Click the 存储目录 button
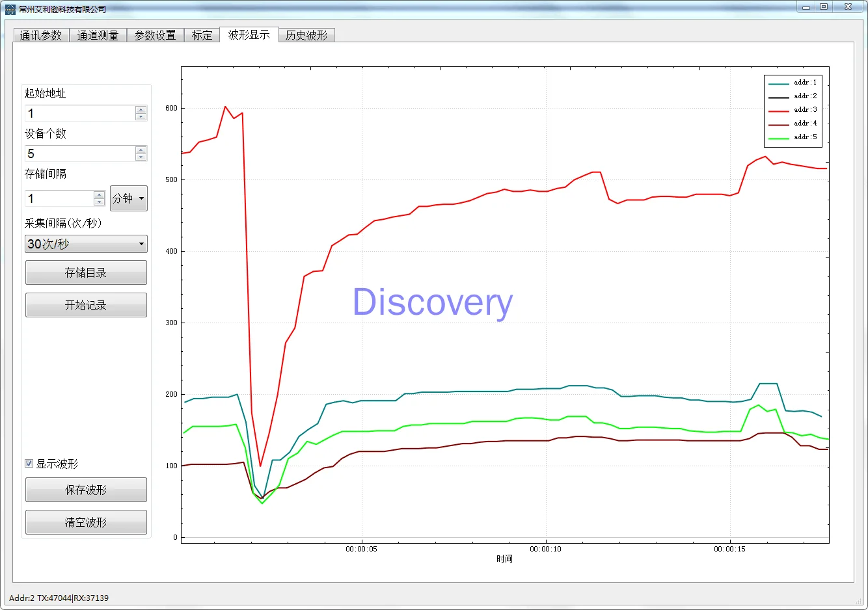Image resolution: width=868 pixels, height=610 pixels. coord(86,272)
